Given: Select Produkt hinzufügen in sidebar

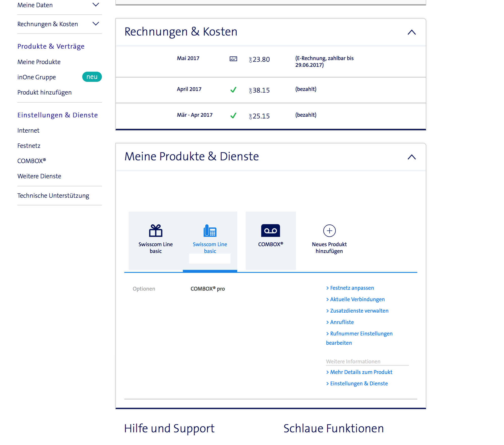Looking at the screenshot, I should point(44,92).
